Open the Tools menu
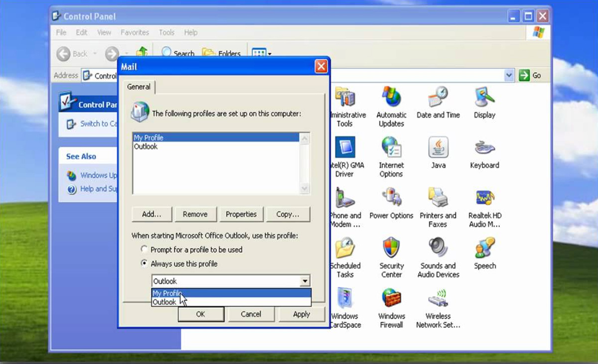Screen dimensions: 598x364 (x=166, y=32)
